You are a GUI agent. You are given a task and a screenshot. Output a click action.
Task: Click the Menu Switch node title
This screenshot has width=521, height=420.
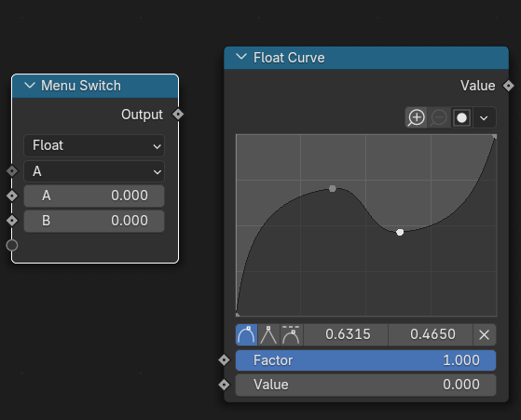tap(81, 86)
